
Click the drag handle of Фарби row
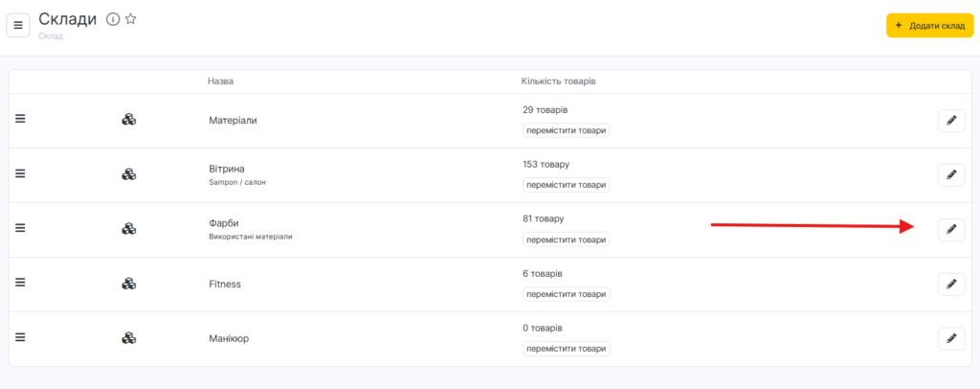tap(20, 228)
